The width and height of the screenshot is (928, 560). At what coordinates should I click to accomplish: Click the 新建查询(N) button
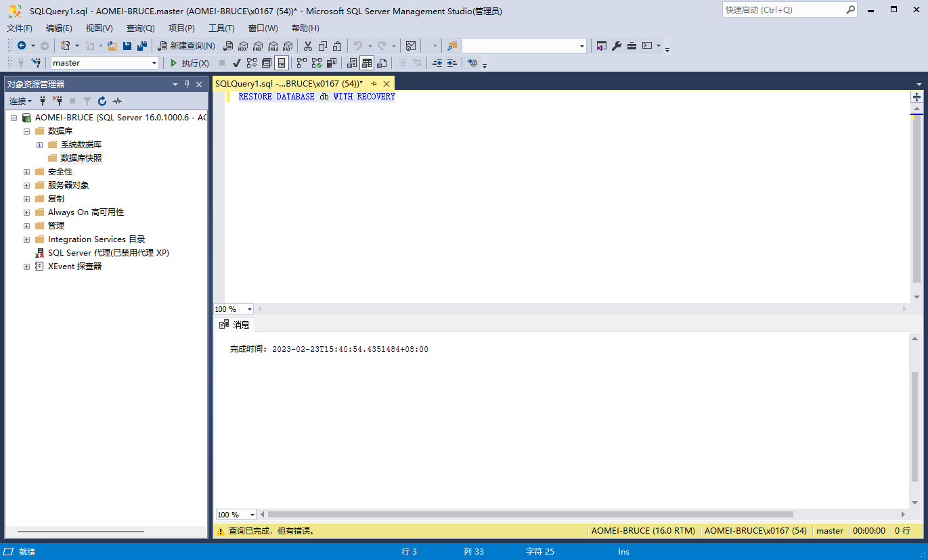coord(187,46)
